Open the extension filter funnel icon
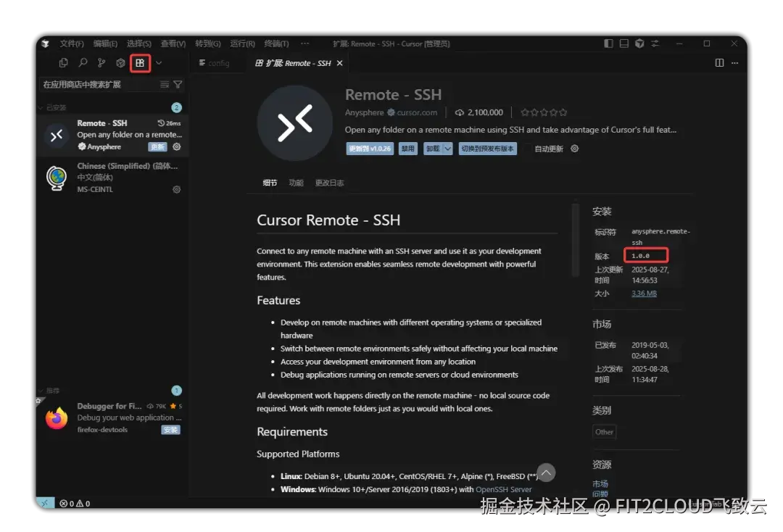The height and width of the screenshot is (532, 783). coord(178,84)
